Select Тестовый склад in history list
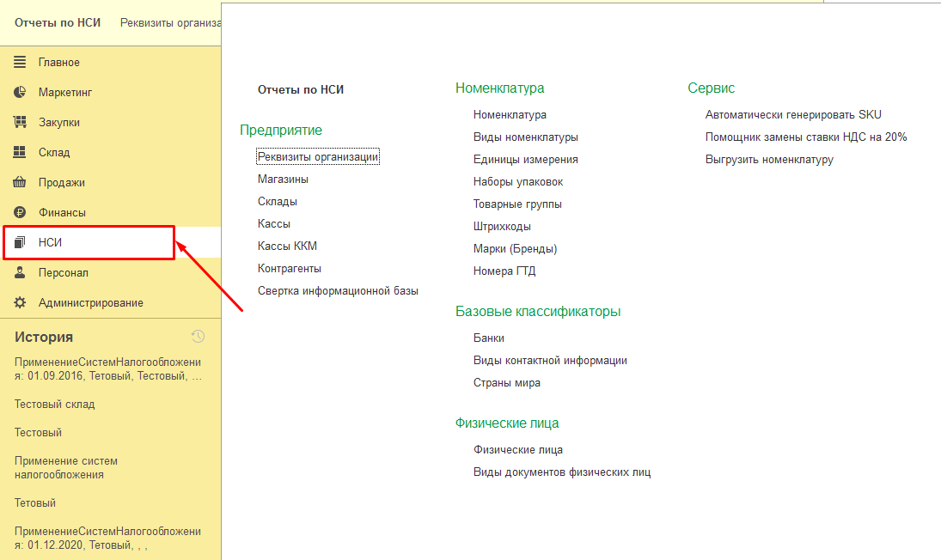 pyautogui.click(x=55, y=405)
